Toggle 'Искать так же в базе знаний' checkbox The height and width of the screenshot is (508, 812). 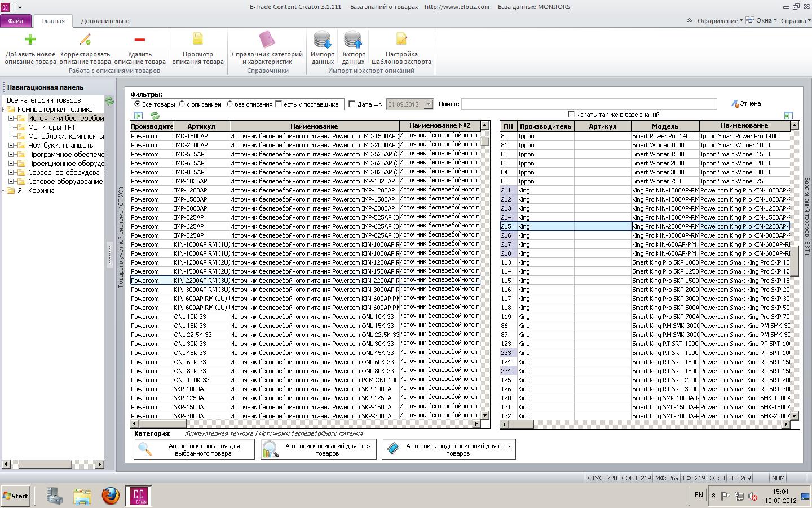[x=571, y=114]
